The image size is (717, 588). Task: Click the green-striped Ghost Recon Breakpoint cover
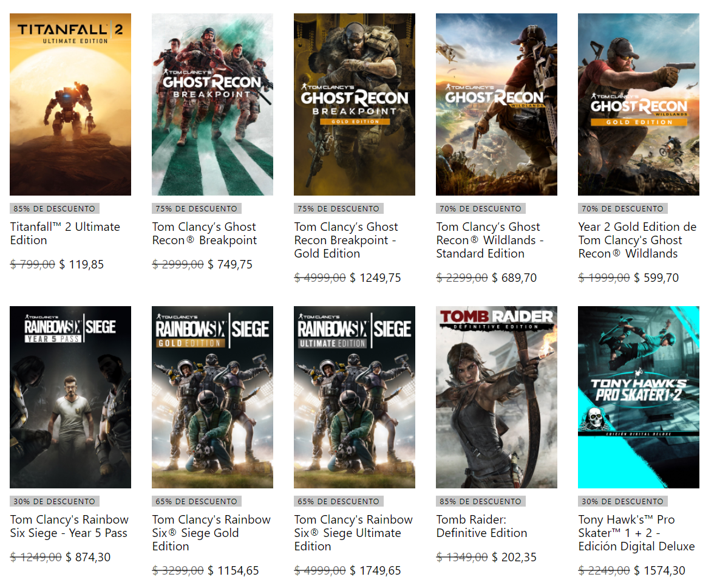[212, 104]
